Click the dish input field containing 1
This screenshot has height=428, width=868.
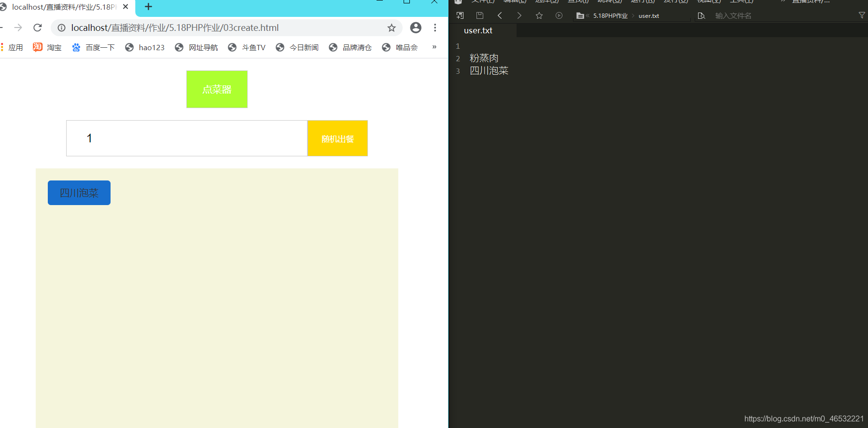(187, 138)
